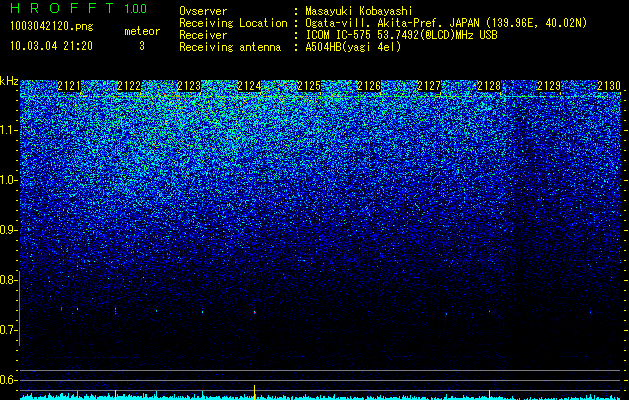Click the HROFFT program title
This screenshot has width=629, height=400.
pos(64,8)
